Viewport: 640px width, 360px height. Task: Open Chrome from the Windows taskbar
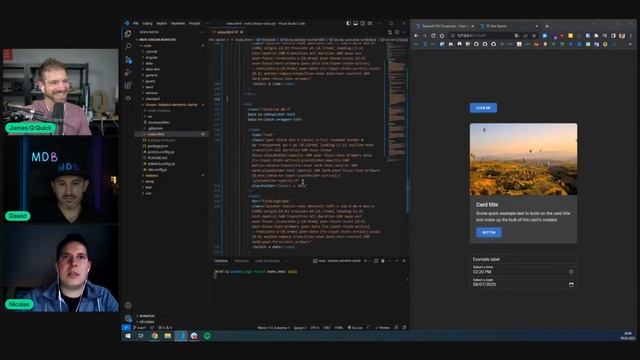pos(155,336)
